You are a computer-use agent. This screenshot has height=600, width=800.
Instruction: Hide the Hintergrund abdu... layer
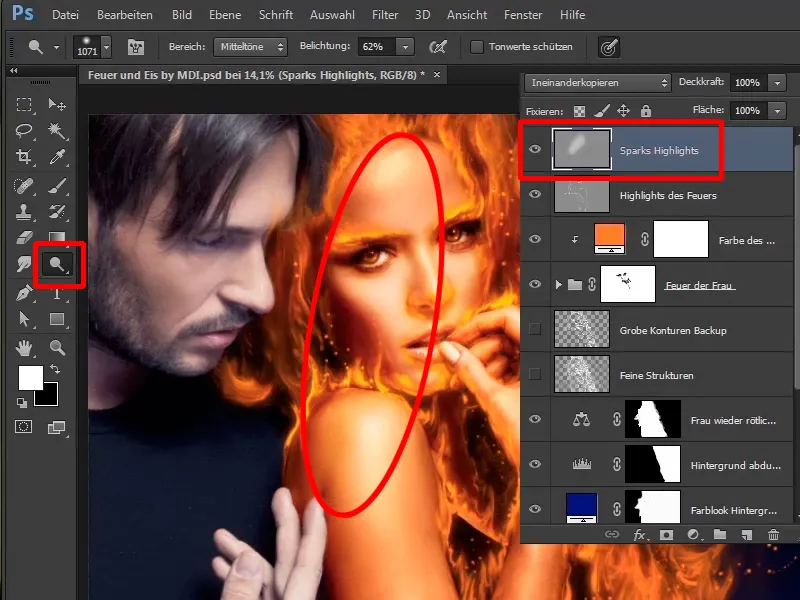click(x=535, y=464)
